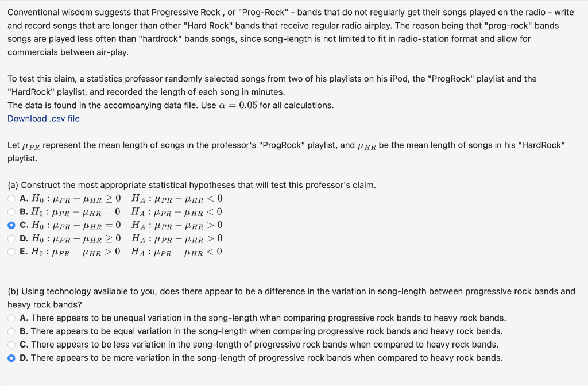
Task: Select option A for question (a)
Action: pyautogui.click(x=11, y=198)
